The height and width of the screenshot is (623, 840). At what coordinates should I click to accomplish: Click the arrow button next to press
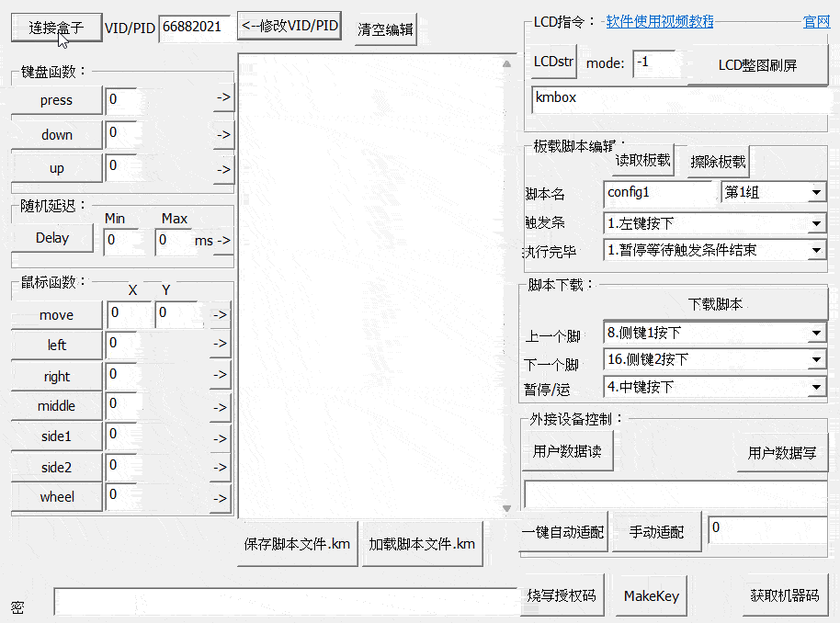coord(223,97)
